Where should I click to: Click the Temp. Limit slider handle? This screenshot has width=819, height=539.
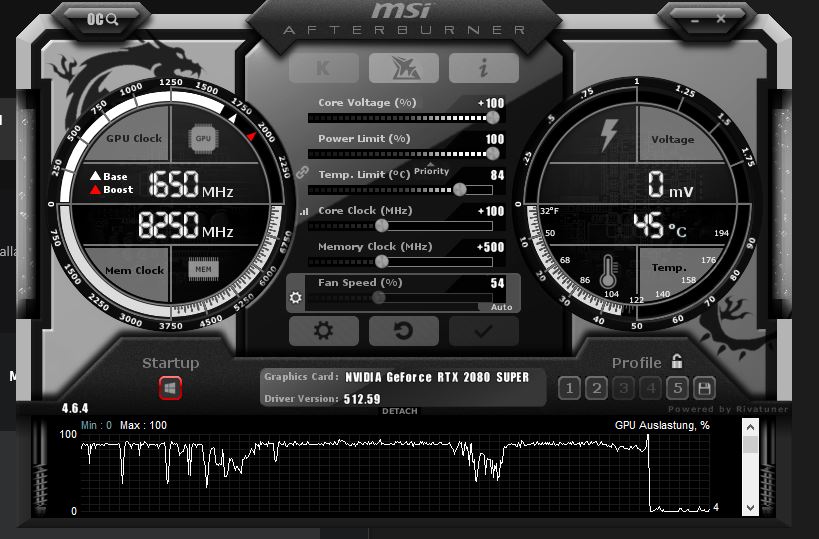(x=459, y=190)
